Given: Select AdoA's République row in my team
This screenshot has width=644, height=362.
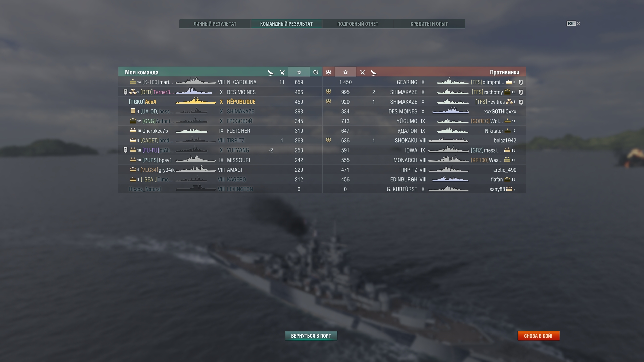Looking at the screenshot, I should click(220, 102).
